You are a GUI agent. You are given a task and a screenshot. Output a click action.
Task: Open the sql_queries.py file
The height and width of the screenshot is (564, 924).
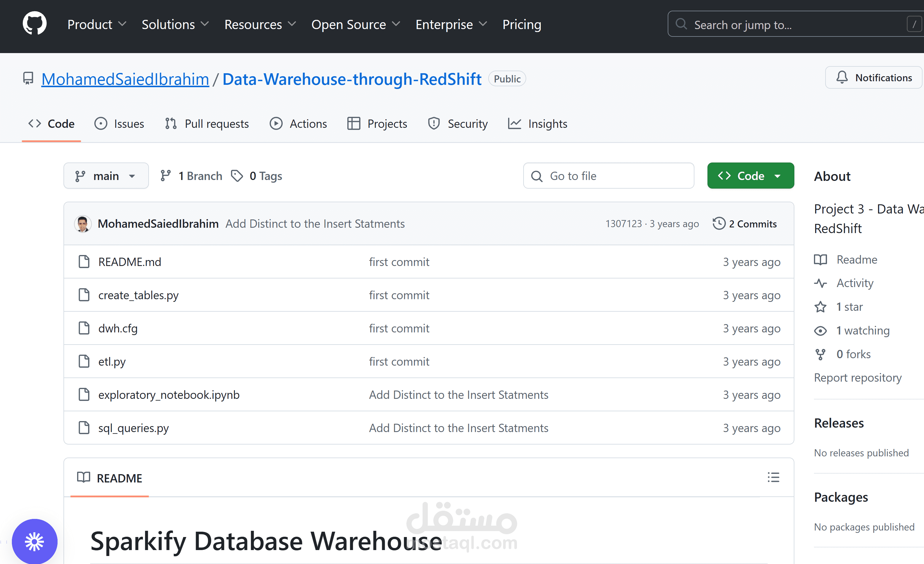pos(133,428)
